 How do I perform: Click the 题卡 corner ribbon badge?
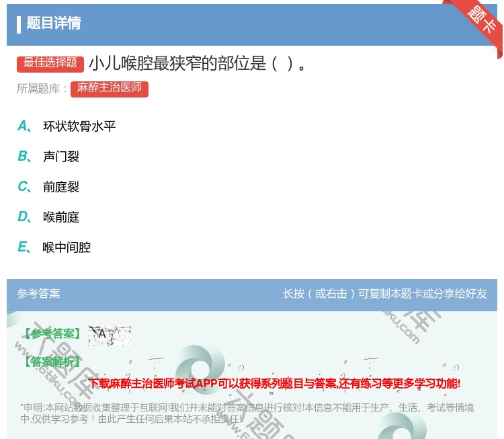pyautogui.click(x=482, y=20)
